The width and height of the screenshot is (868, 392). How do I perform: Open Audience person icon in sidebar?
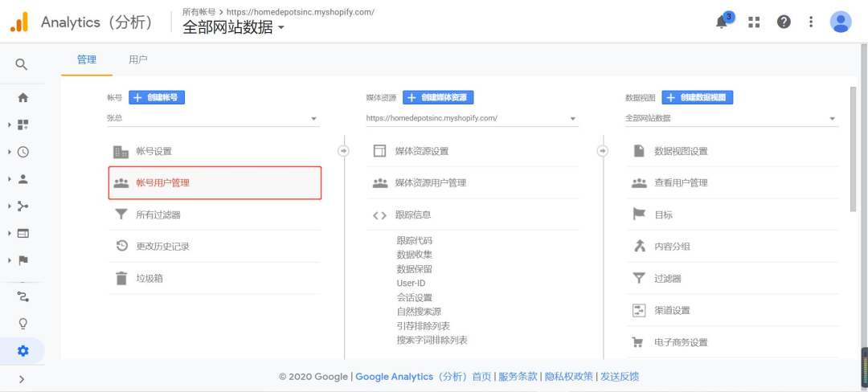click(x=23, y=179)
